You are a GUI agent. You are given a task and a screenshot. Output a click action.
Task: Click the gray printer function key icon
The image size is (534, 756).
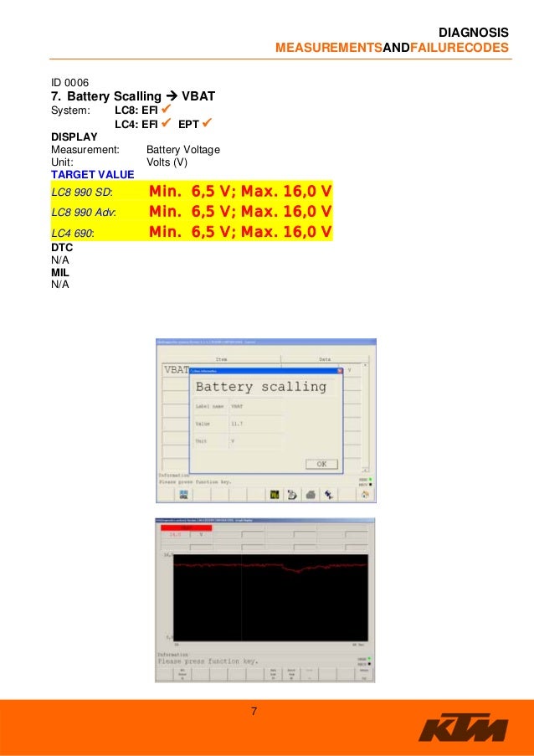(311, 495)
